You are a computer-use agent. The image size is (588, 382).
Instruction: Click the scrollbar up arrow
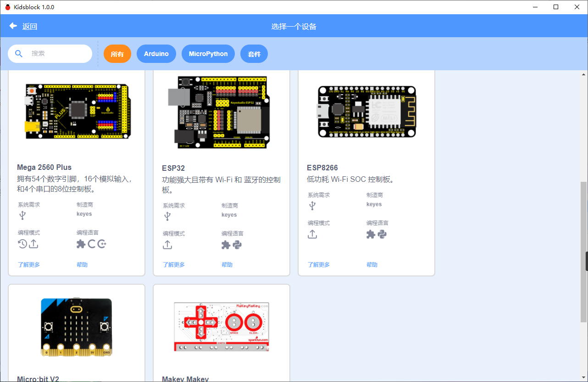[x=583, y=74]
